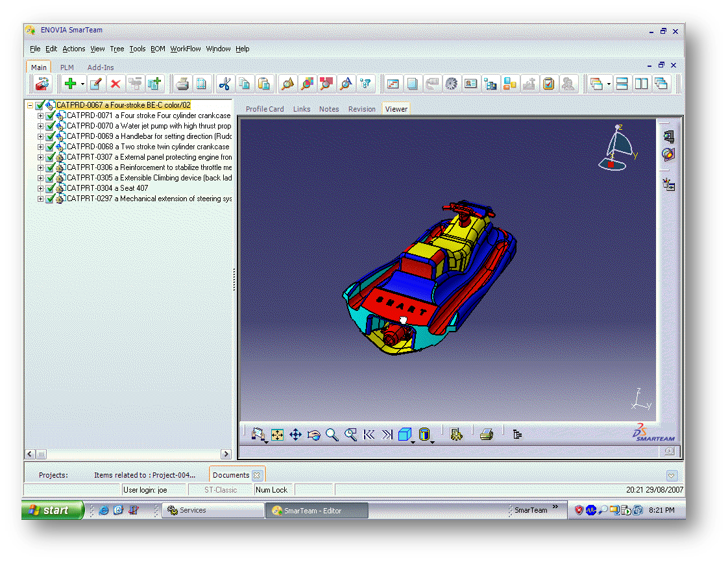Screen dimensions: 728x562
Task: Switch to the Profile Card tab
Action: point(265,109)
